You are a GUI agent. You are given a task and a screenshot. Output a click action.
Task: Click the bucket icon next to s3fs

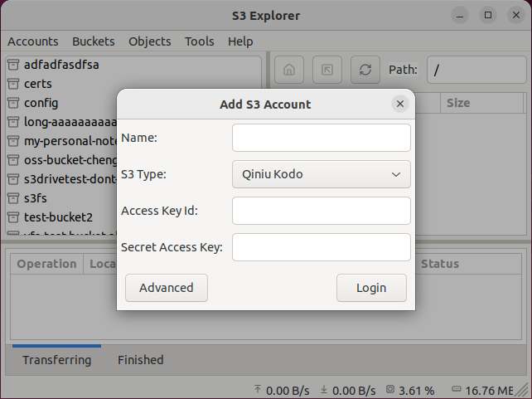tap(13, 198)
